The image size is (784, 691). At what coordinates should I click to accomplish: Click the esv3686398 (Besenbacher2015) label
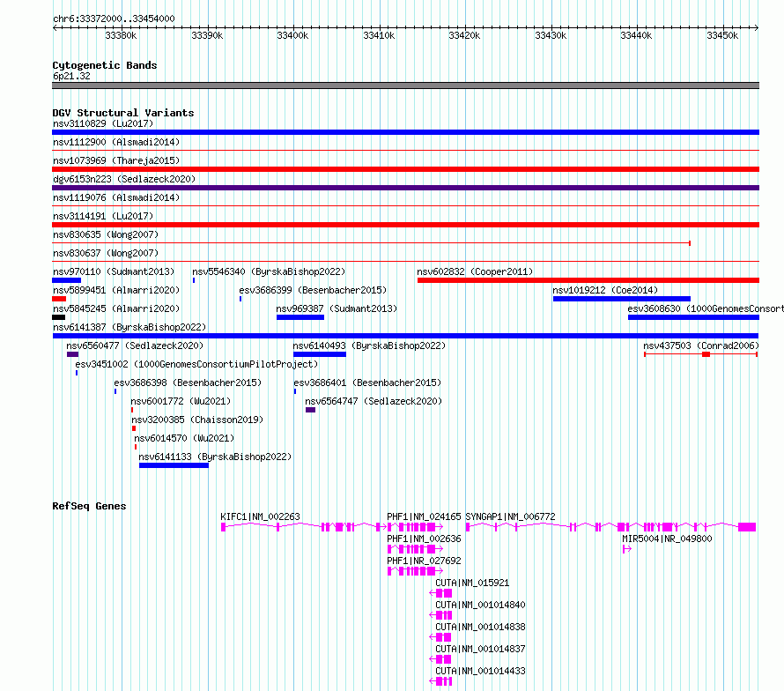click(x=188, y=383)
